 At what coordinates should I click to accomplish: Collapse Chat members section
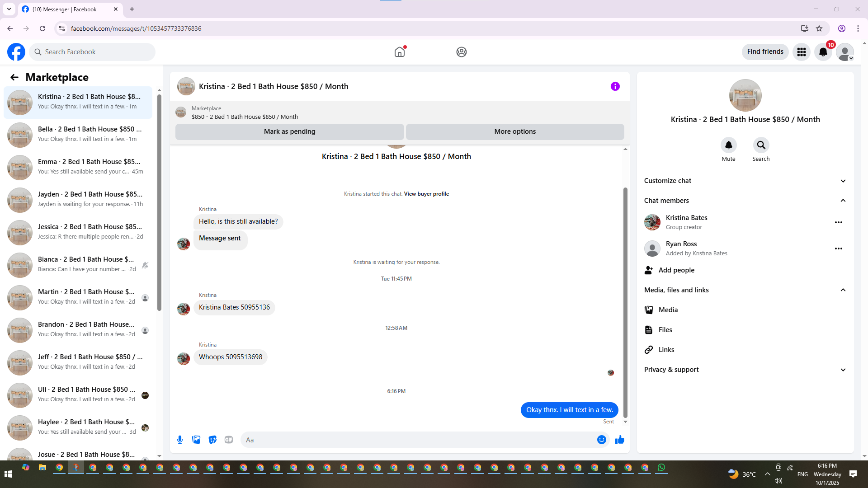[745, 201]
